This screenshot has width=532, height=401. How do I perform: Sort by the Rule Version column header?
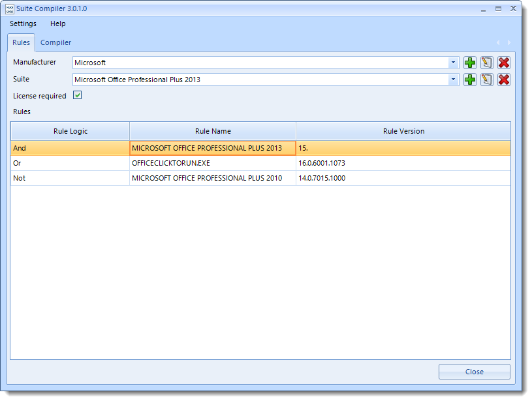403,131
